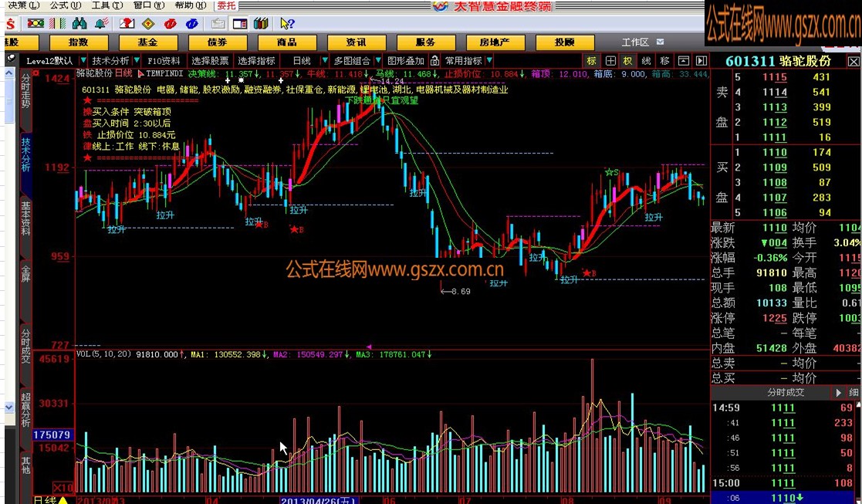Click the 债券 yellow button
Screen dimensions: 862x504
click(217, 42)
